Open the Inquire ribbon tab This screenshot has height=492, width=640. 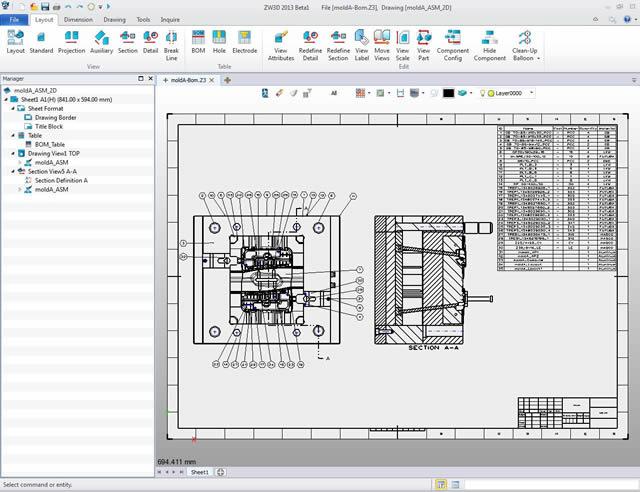[x=171, y=19]
